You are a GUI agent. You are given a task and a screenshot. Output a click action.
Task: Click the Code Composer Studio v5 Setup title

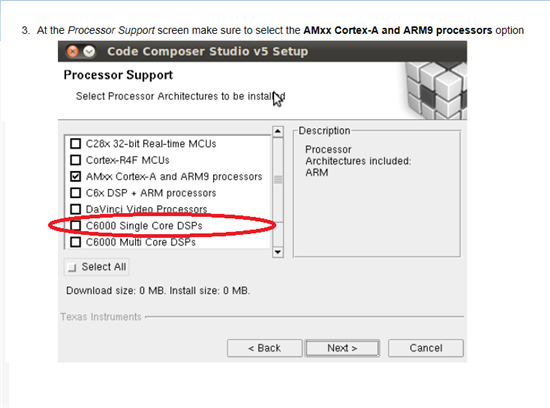(x=208, y=52)
